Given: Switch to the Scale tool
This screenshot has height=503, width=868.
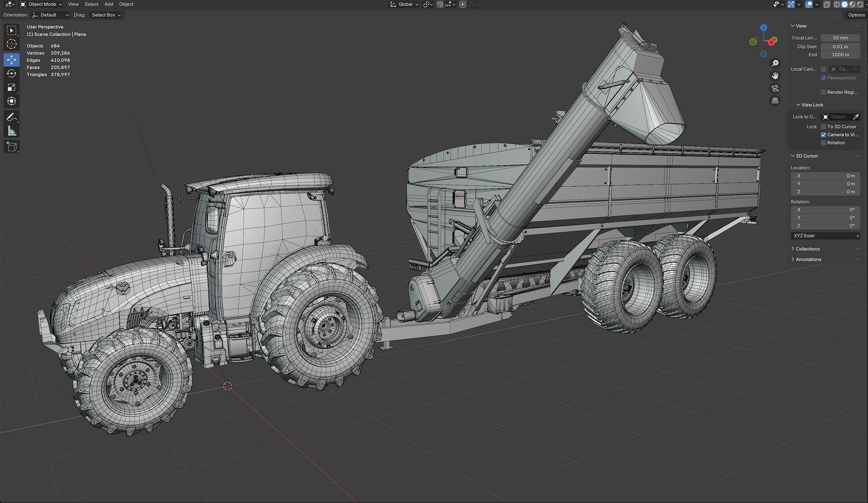Looking at the screenshot, I should tap(12, 87).
